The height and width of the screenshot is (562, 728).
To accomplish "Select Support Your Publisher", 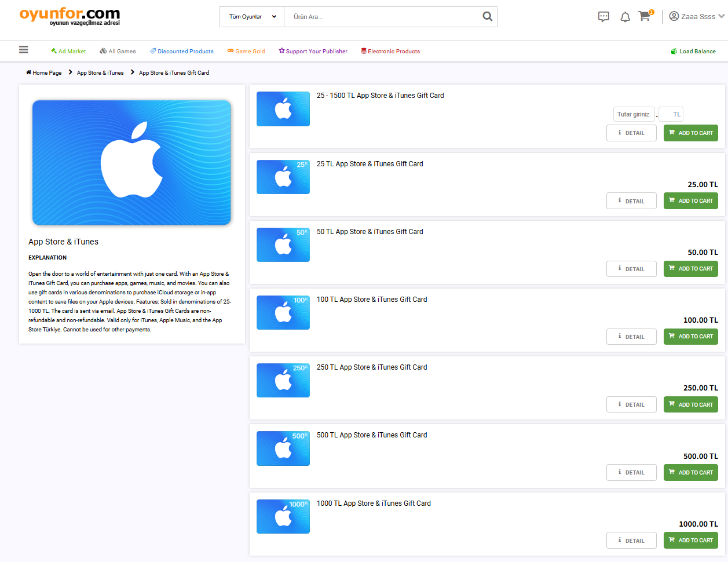I will point(313,51).
